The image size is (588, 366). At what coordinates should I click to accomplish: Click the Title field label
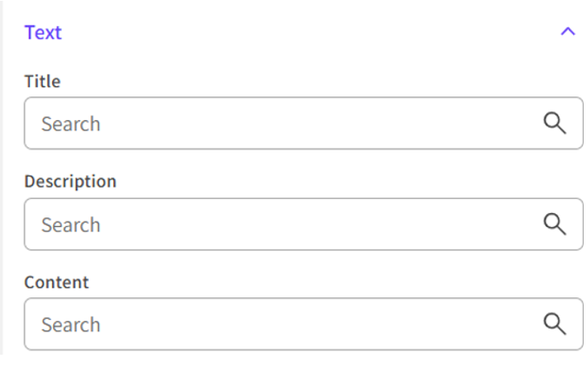(x=43, y=82)
